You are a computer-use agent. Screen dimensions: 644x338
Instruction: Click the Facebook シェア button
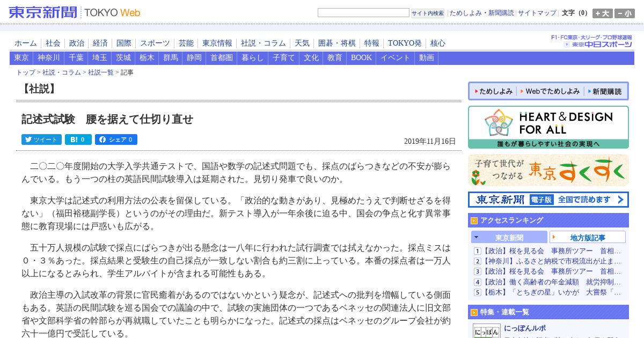click(x=116, y=139)
